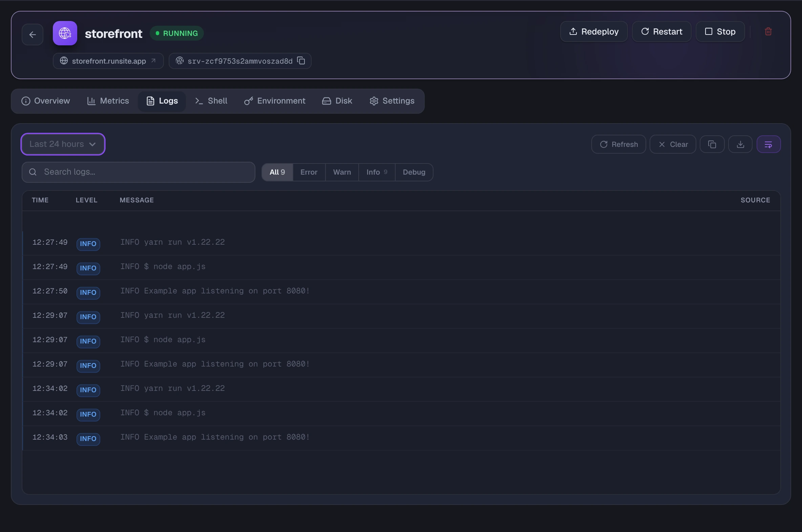Click the TIME column header
The width and height of the screenshot is (802, 532).
pyautogui.click(x=40, y=200)
